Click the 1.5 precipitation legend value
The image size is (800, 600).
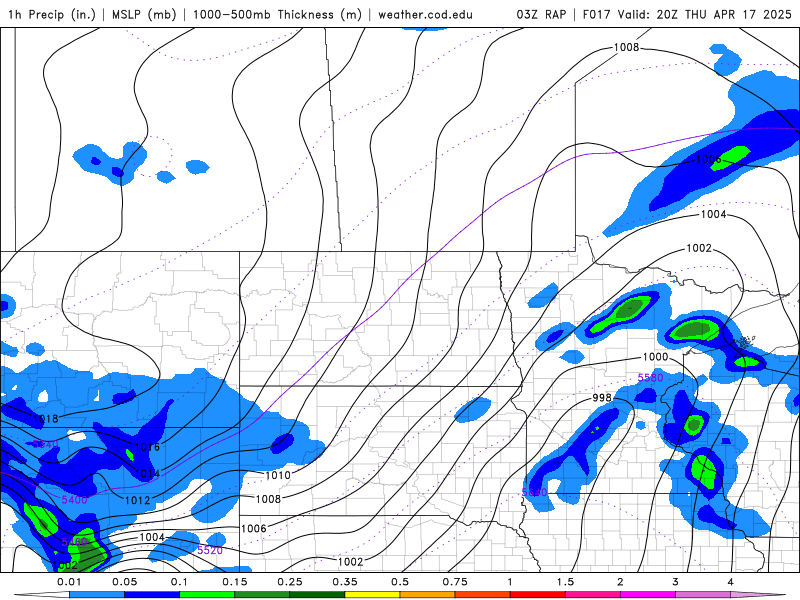565,582
